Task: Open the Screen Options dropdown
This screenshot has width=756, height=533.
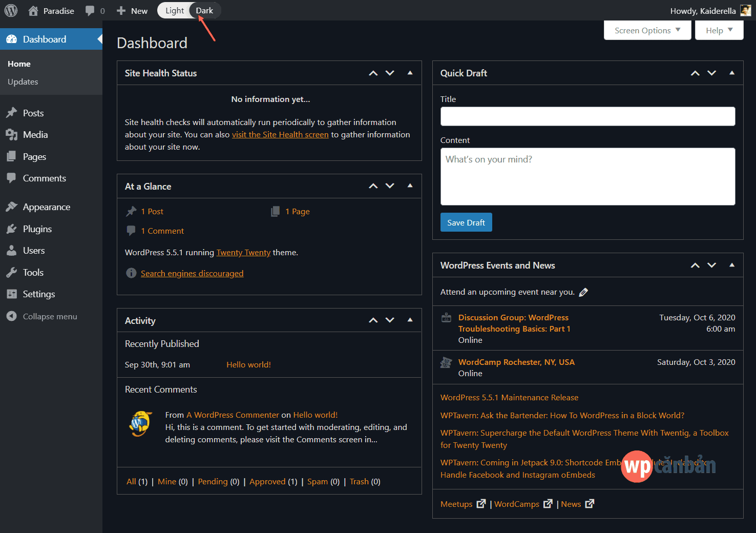Action: [x=647, y=30]
